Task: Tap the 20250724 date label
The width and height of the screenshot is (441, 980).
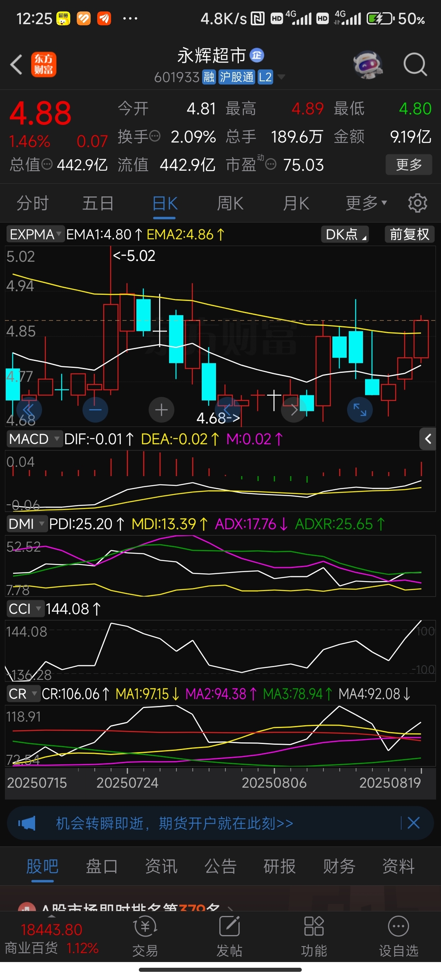Action: (127, 782)
